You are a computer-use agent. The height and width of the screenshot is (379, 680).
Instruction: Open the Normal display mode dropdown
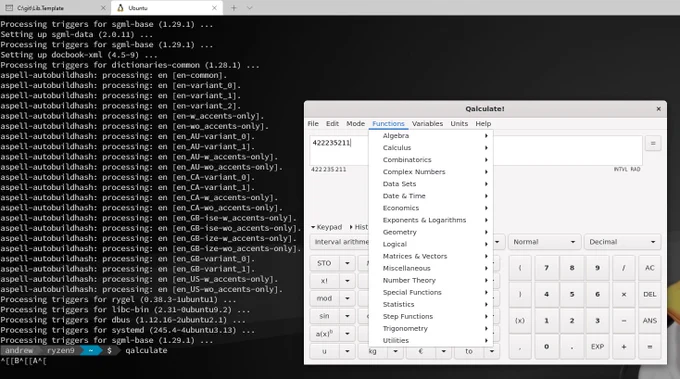(x=544, y=242)
